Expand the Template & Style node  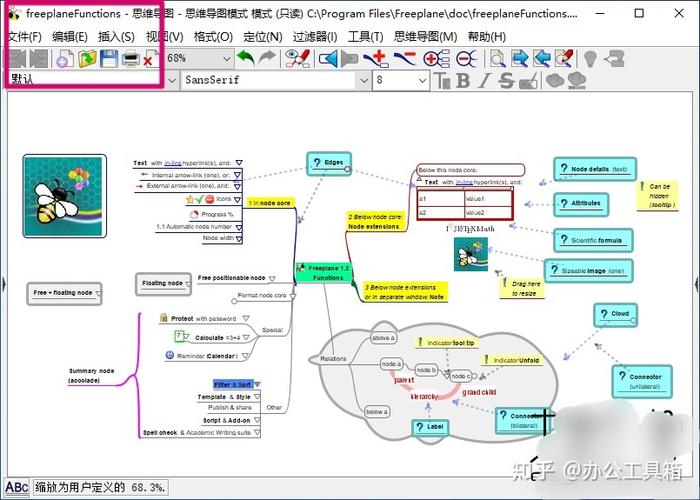[257, 396]
